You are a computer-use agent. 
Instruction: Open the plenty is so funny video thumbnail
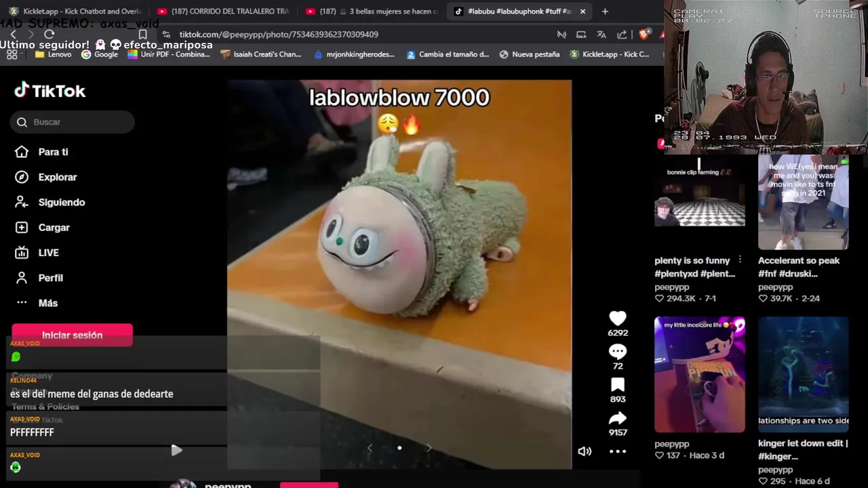700,202
